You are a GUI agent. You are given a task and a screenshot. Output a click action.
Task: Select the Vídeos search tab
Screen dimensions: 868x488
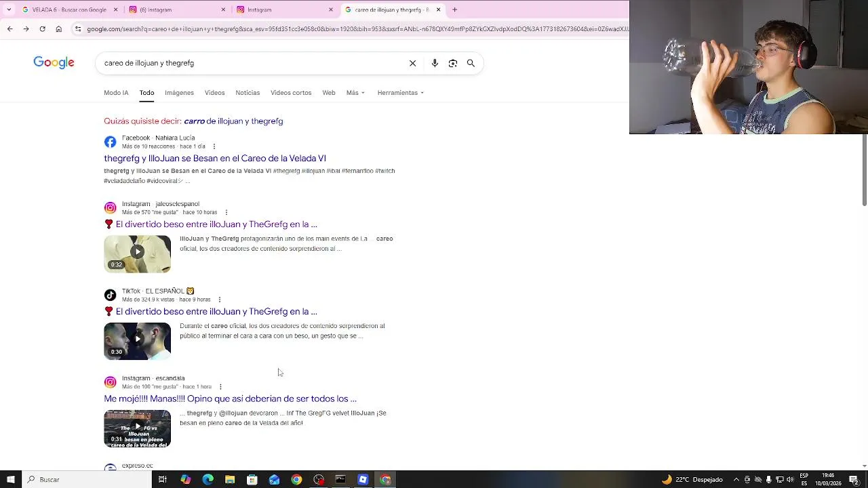click(x=214, y=93)
